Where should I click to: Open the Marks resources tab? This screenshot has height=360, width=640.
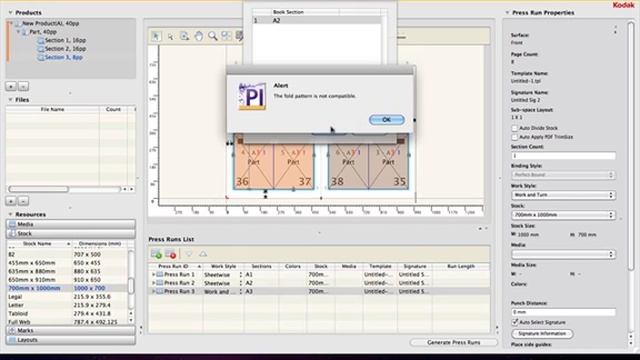click(71, 331)
